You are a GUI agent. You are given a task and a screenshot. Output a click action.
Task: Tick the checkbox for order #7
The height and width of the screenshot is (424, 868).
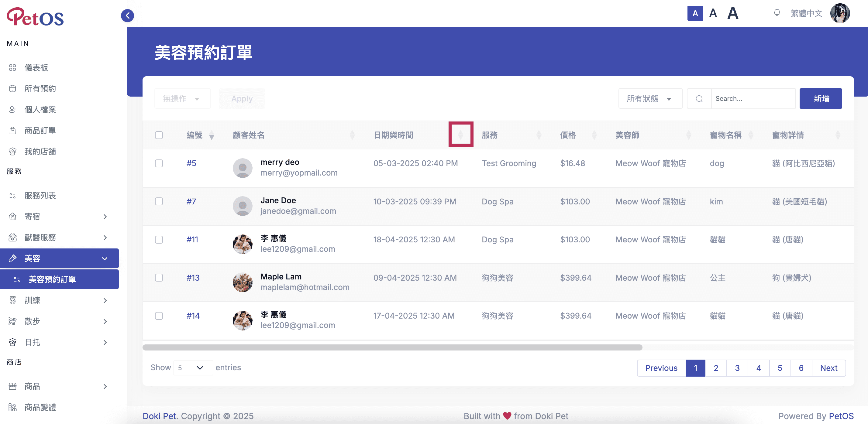click(159, 201)
